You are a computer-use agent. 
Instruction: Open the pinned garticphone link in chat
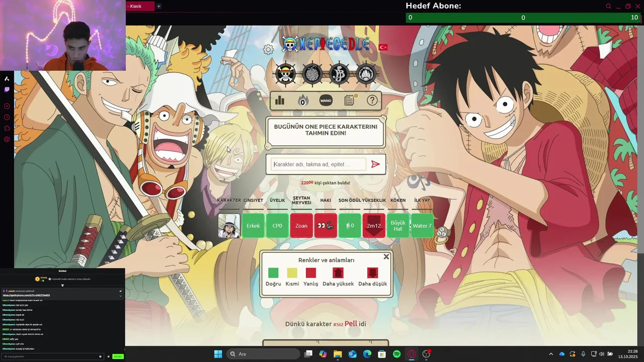tap(26, 295)
